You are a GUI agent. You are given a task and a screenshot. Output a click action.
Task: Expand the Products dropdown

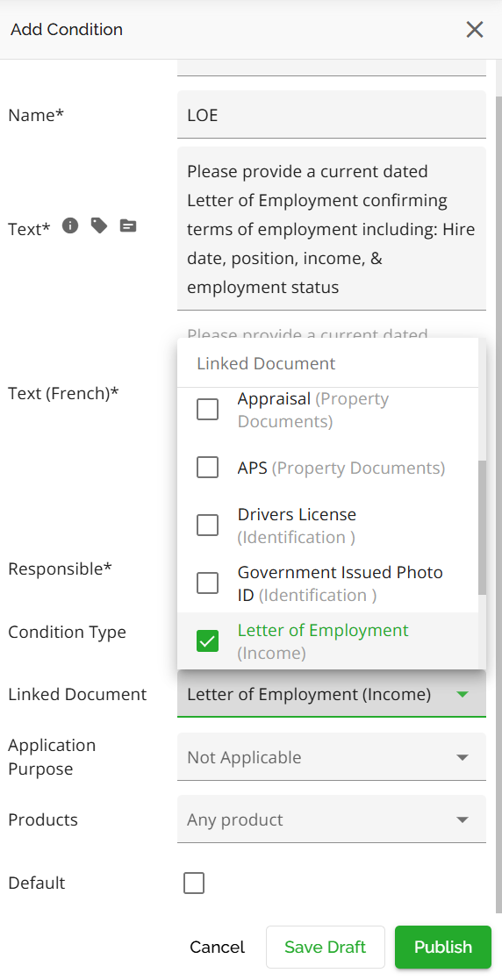point(332,819)
